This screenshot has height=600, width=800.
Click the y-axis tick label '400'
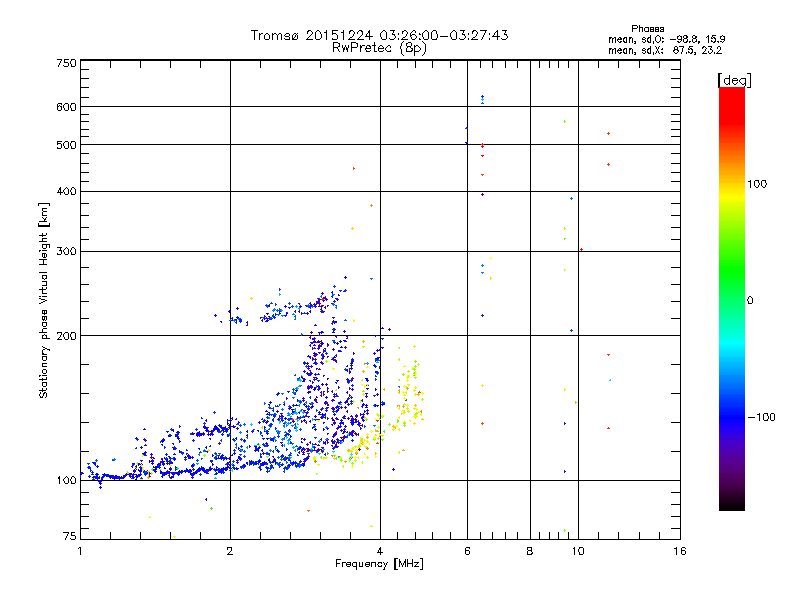pos(67,191)
